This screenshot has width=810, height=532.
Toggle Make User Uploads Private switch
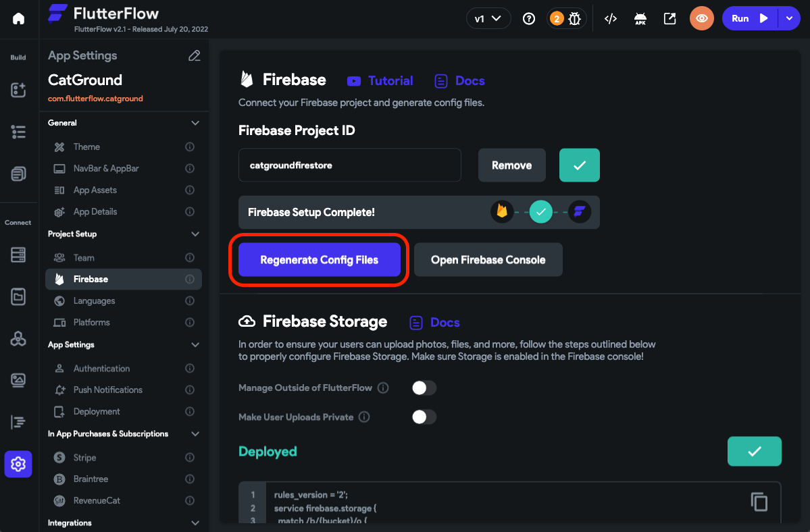424,417
